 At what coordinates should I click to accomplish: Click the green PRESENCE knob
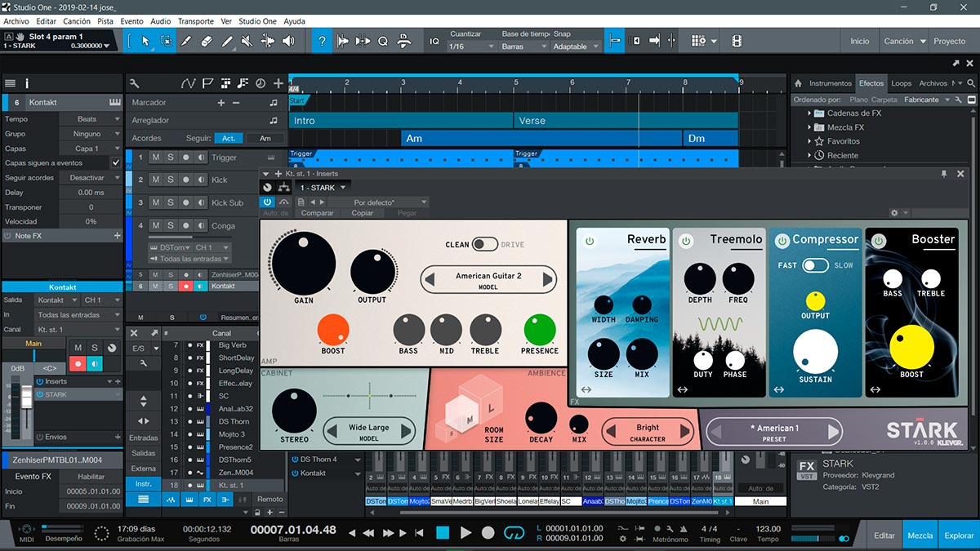pyautogui.click(x=540, y=329)
